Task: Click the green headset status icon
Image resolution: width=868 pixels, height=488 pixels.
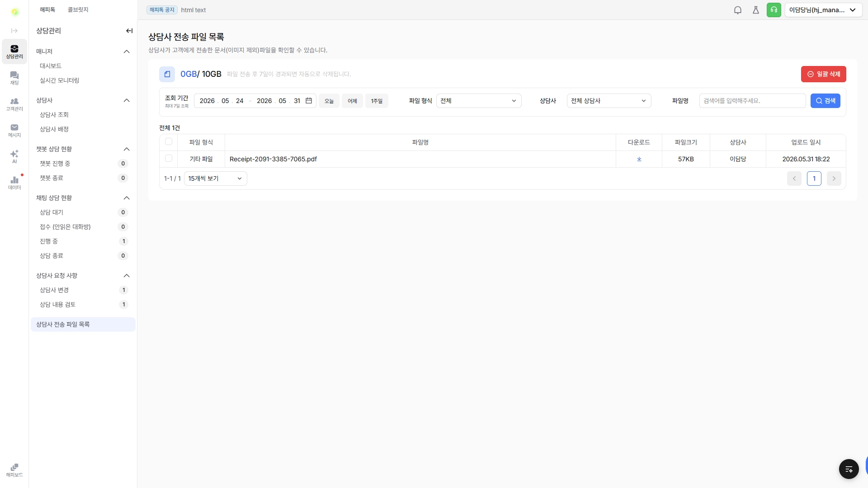Action: 774,10
